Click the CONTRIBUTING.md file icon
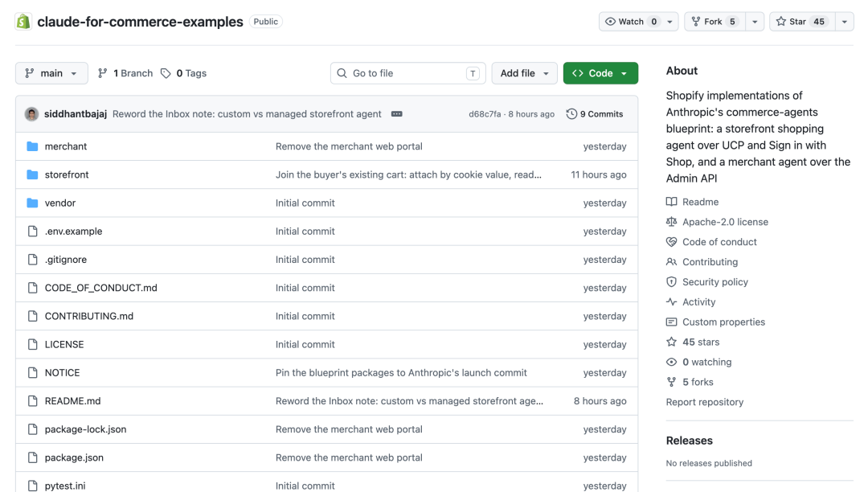868x492 pixels. [x=33, y=315]
